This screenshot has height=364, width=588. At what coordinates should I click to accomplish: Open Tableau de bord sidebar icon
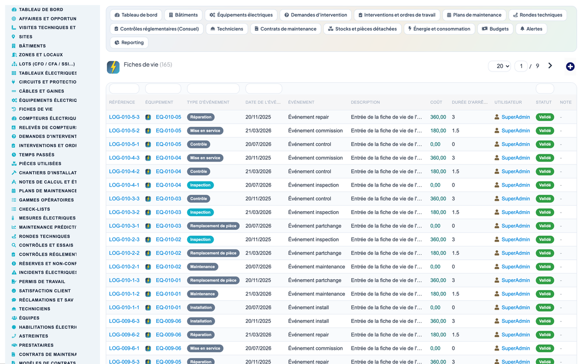14,9
